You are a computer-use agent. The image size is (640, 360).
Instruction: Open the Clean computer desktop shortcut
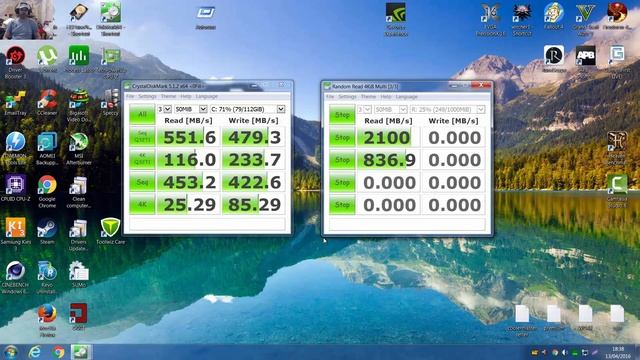(79, 191)
